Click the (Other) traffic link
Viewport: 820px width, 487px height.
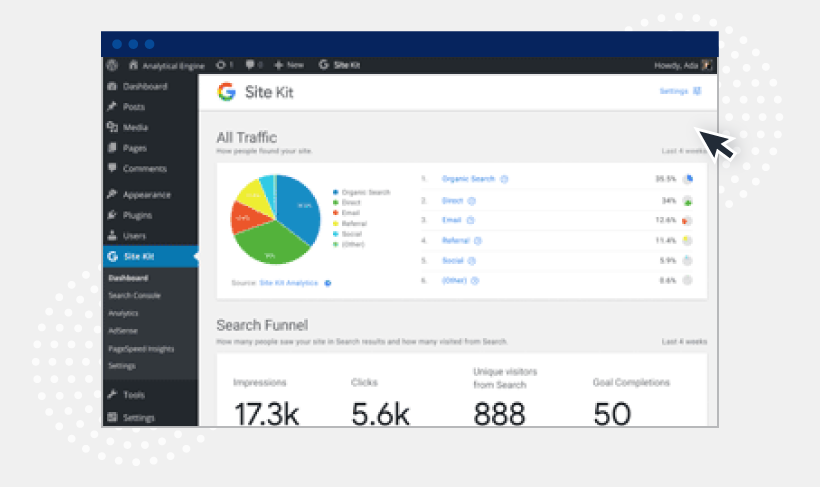454,281
